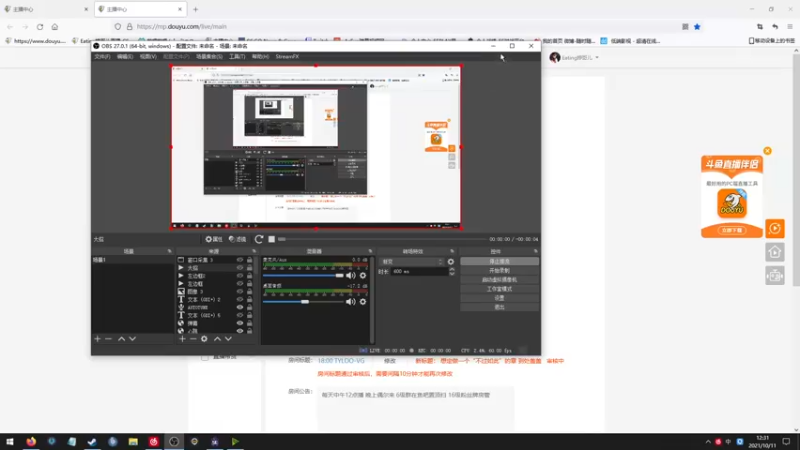This screenshot has height=450, width=800.
Task: Pop out the Scene Transitions dock icon
Action: pyautogui.click(x=452, y=252)
